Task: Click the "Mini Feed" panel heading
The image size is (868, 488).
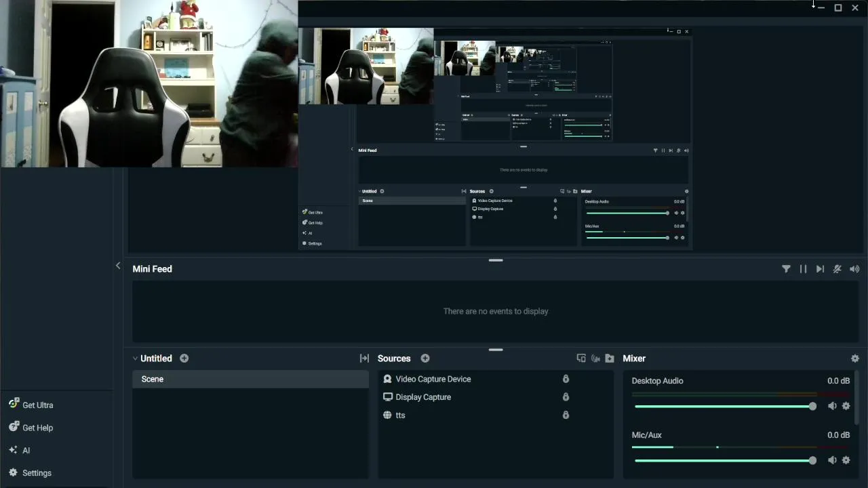Action: click(153, 269)
